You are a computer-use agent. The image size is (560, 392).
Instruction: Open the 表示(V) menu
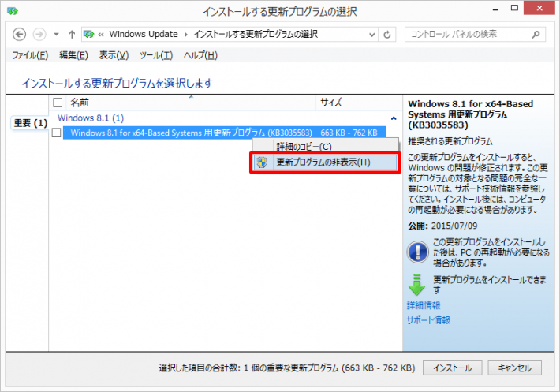pyautogui.click(x=114, y=55)
